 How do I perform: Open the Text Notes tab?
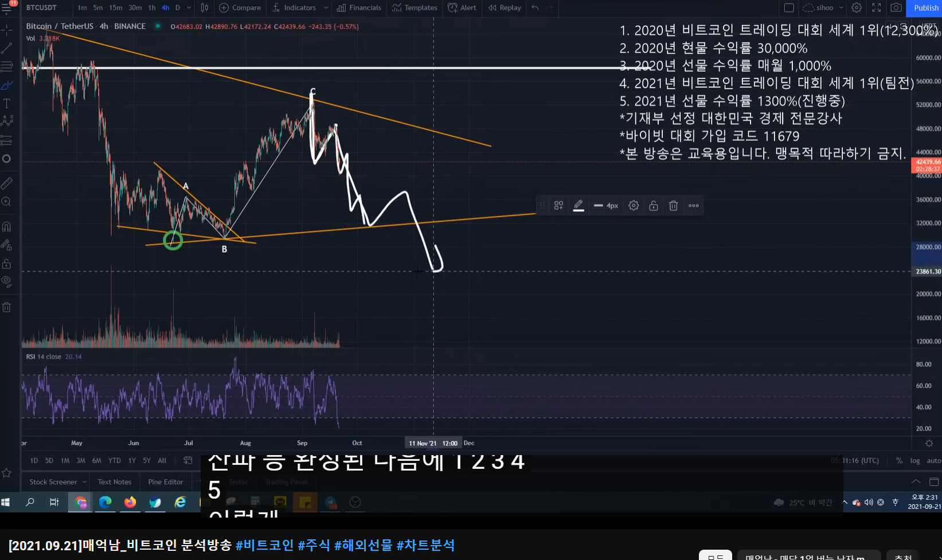tap(115, 482)
